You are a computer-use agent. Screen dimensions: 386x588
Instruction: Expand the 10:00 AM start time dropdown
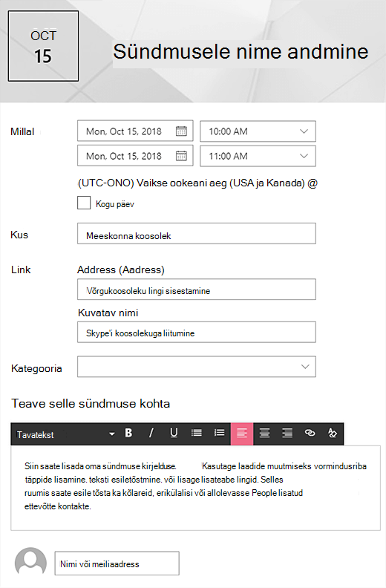[258, 131]
